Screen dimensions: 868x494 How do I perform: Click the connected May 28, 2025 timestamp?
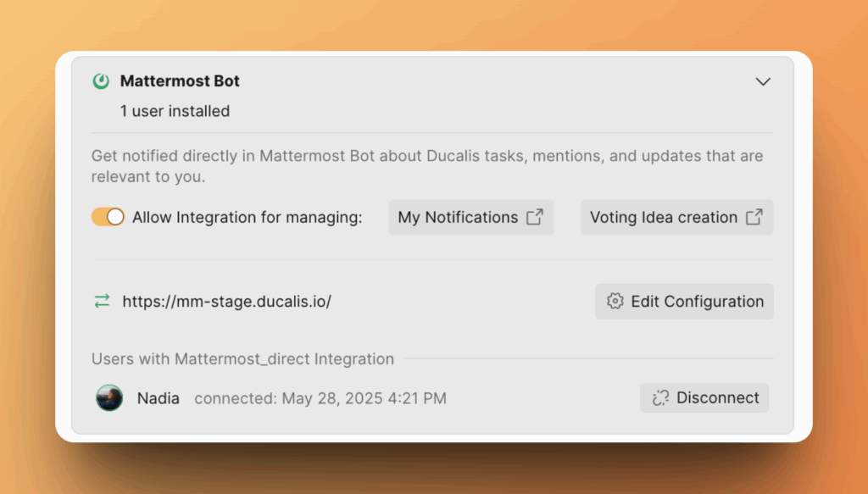(320, 398)
